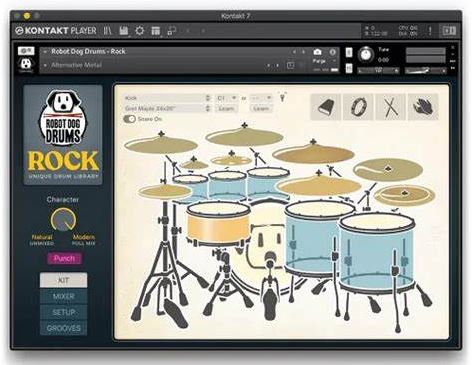Open the Kick drum piece dropdown

coord(167,98)
